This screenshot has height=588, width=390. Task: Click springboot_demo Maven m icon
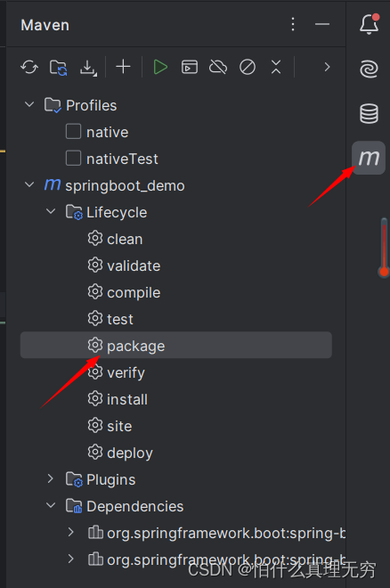click(x=53, y=184)
